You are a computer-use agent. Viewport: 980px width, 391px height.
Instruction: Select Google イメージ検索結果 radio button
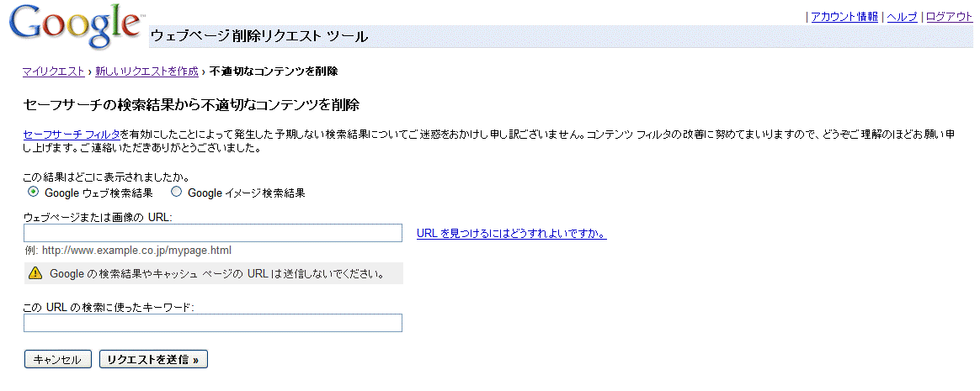click(176, 192)
